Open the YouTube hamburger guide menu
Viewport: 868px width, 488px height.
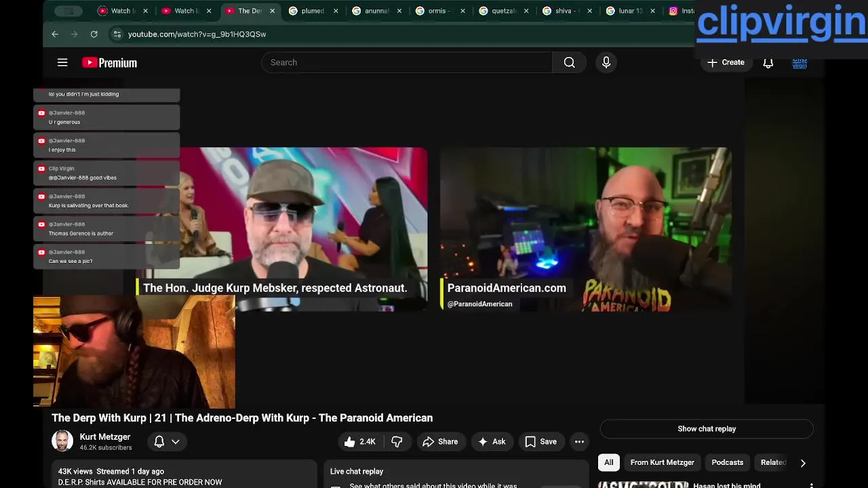coord(62,62)
